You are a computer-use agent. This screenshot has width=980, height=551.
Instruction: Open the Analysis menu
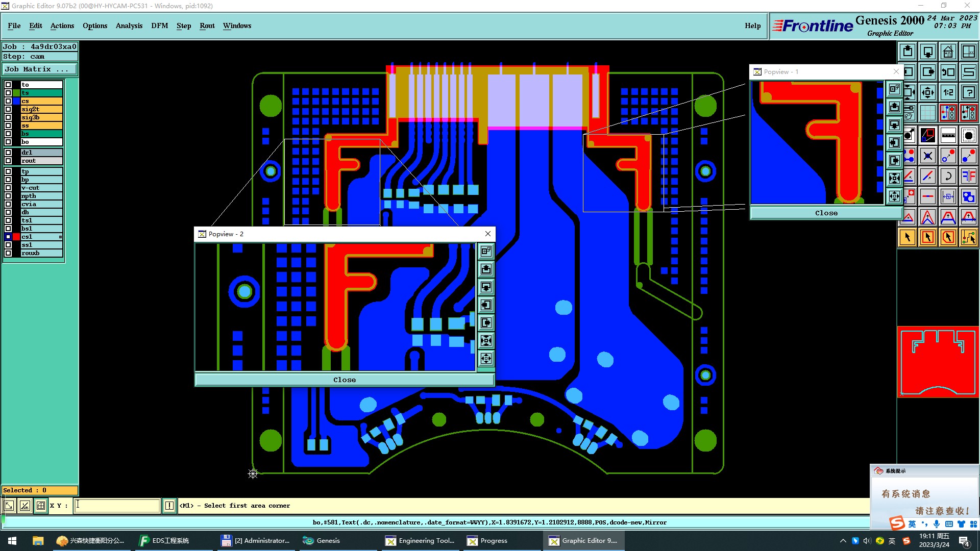129,26
